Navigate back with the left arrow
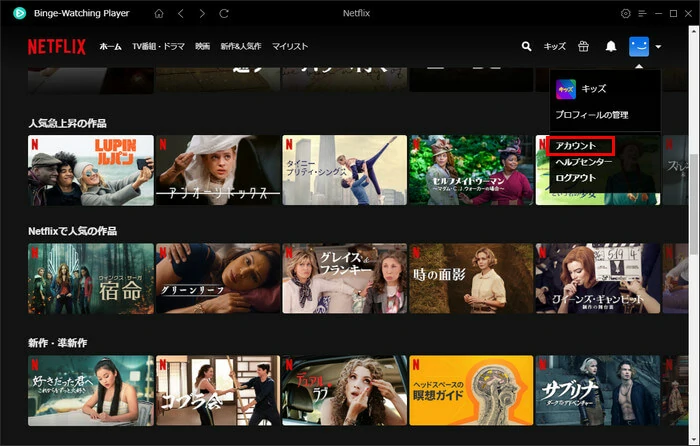Screen dimensions: 700x446 [180, 13]
